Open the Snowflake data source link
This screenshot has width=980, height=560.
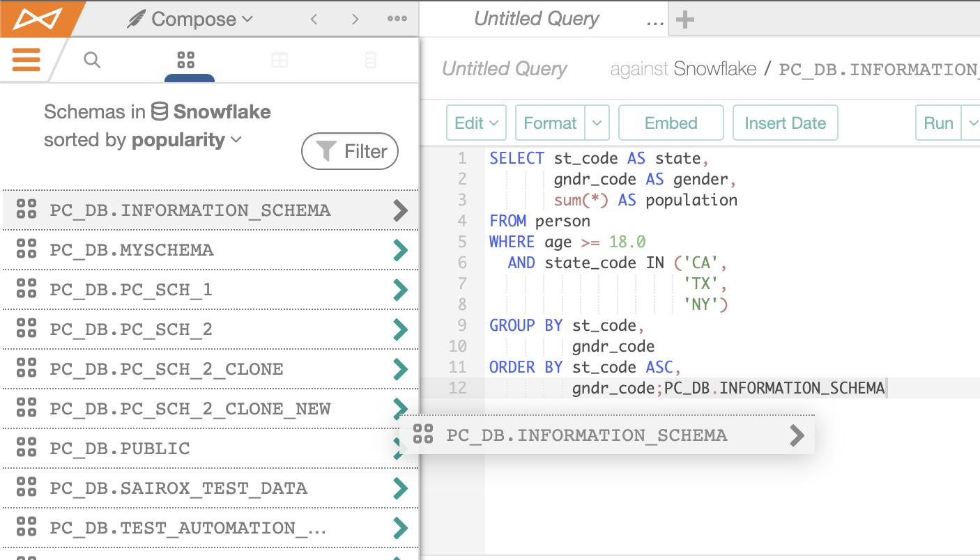[x=714, y=69]
